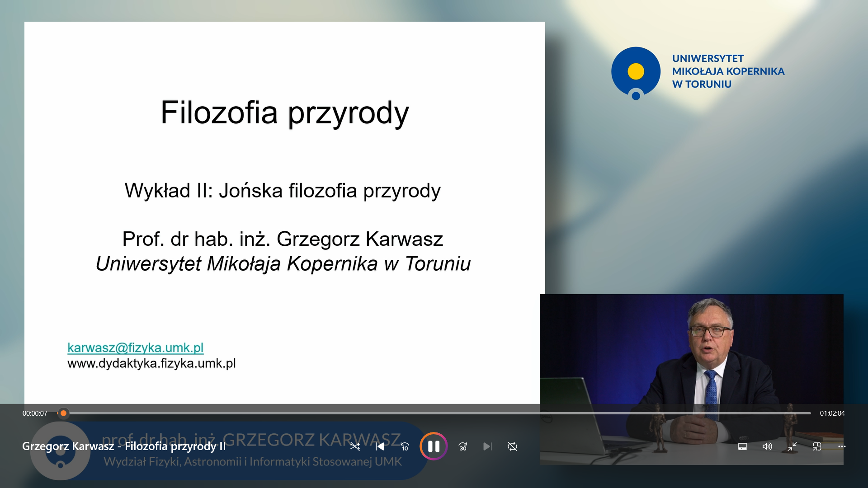Click "Wykład II: Jońska filozofia przyrody" subtitle
868x488 pixels.
(x=283, y=191)
